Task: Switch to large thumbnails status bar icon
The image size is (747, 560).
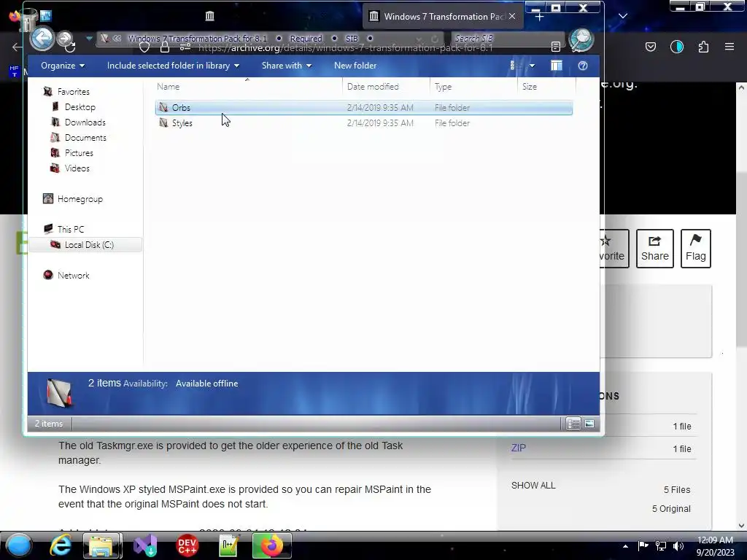Action: point(589,424)
